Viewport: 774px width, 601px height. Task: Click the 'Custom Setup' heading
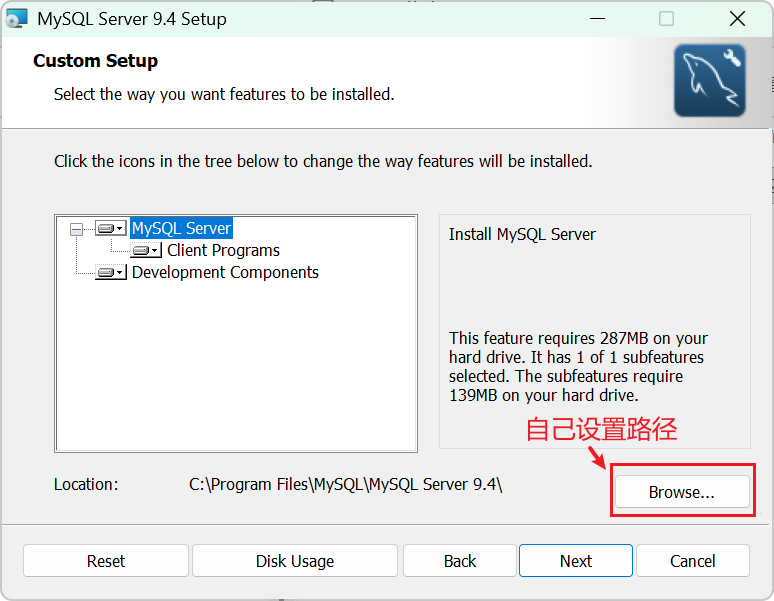pyautogui.click(x=95, y=61)
